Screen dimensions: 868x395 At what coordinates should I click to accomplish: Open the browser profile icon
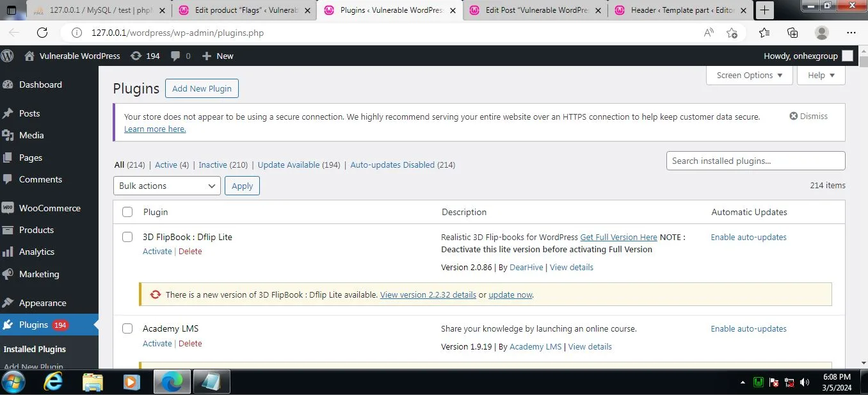(x=822, y=33)
